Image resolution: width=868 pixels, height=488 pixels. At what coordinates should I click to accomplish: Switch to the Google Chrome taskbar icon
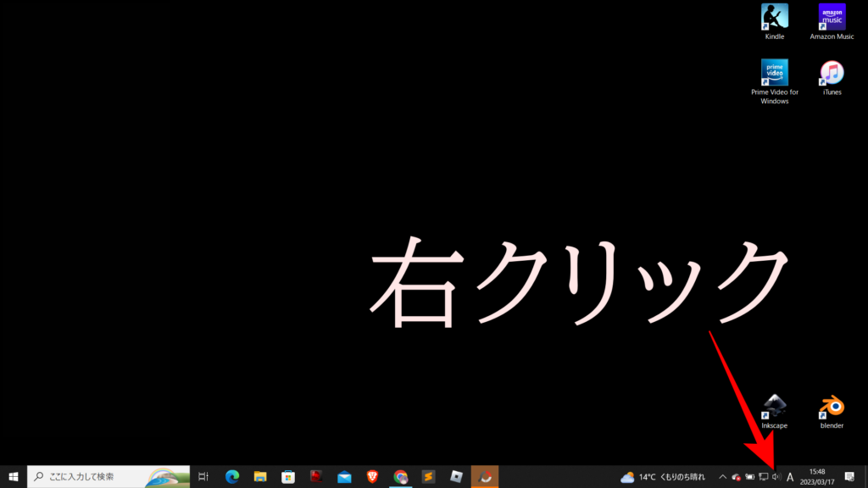coord(400,477)
